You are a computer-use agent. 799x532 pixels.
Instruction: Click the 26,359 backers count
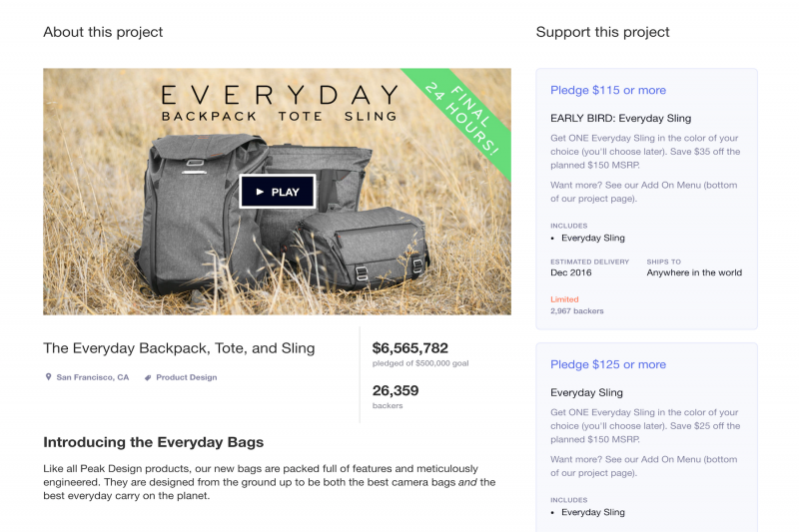pyautogui.click(x=396, y=390)
